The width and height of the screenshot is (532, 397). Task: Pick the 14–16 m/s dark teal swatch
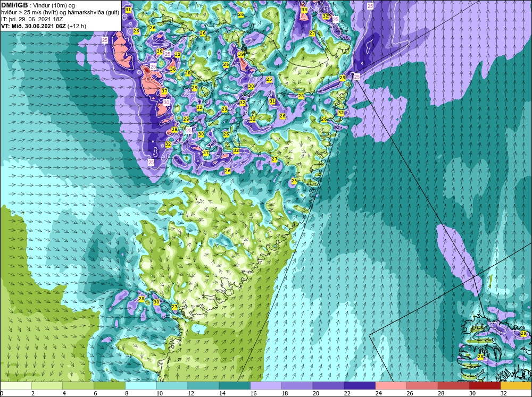[x=235, y=386]
